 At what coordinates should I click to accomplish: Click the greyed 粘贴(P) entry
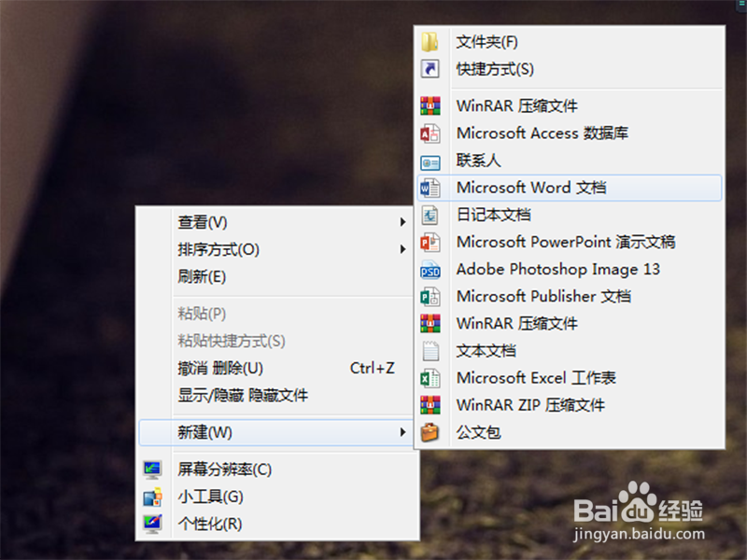(275, 314)
